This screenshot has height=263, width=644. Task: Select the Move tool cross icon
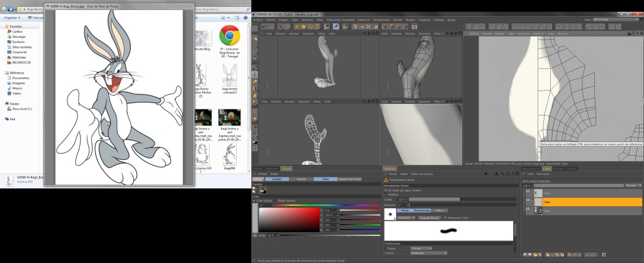297,26
